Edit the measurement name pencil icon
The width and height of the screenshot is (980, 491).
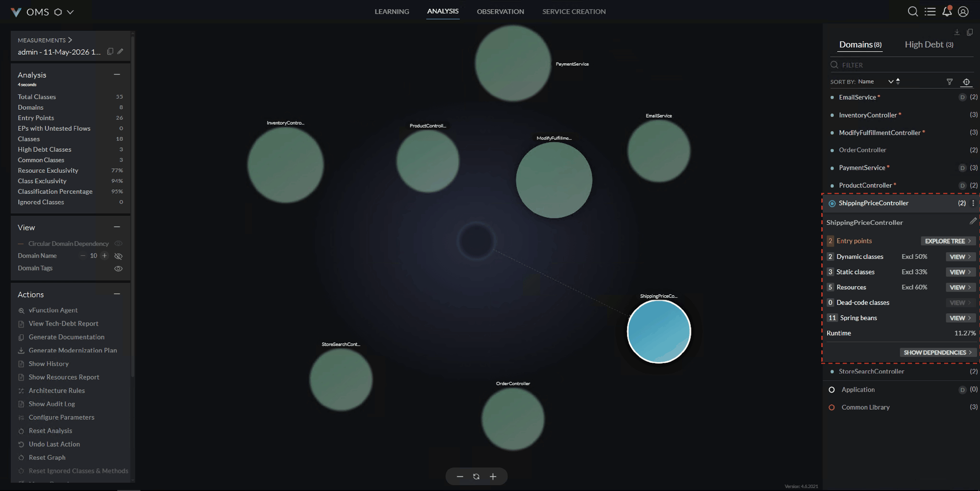[121, 51]
